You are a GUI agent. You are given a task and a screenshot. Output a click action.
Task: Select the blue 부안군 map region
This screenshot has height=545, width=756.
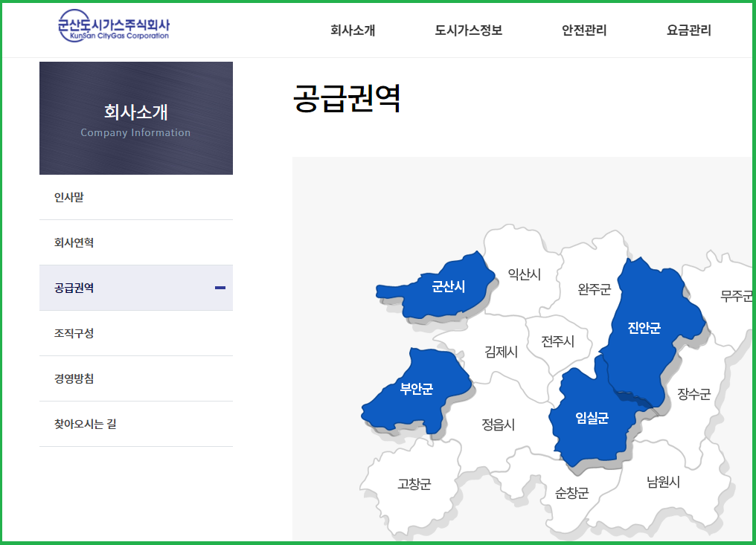[417, 390]
